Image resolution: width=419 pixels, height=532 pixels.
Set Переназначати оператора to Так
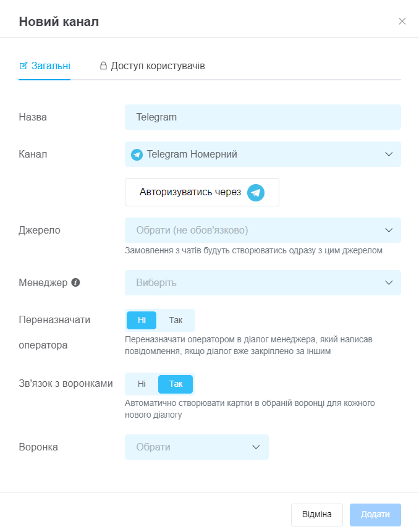click(x=176, y=320)
